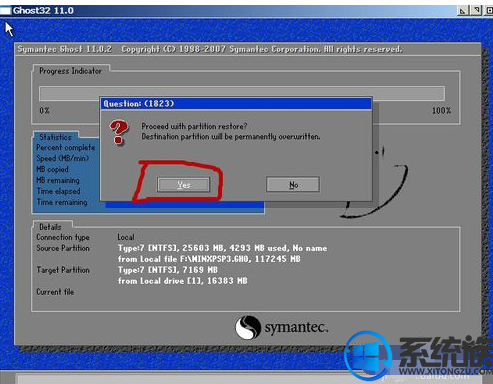
Task: Click the www.xitongzu.com watermark link
Action: pos(446,371)
